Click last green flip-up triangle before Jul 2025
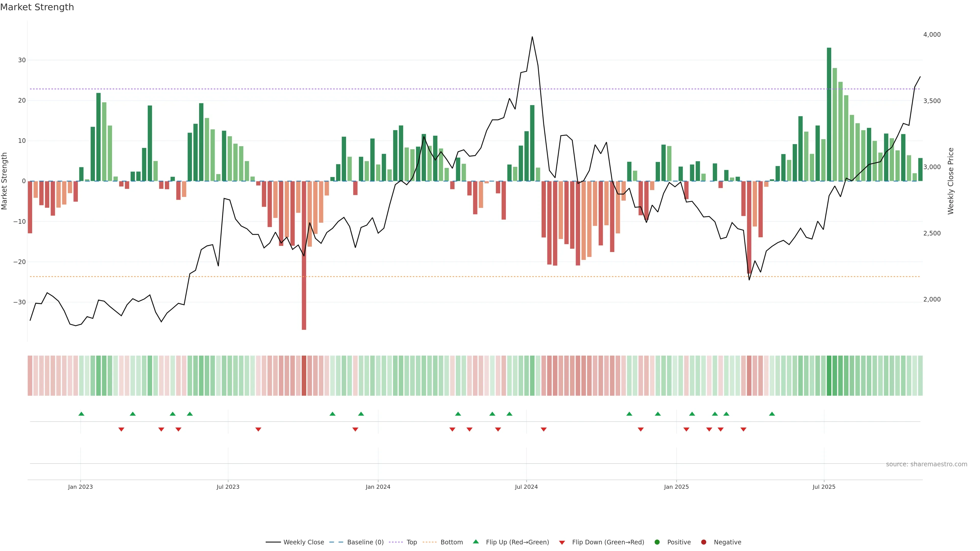980x551 pixels. pyautogui.click(x=772, y=414)
